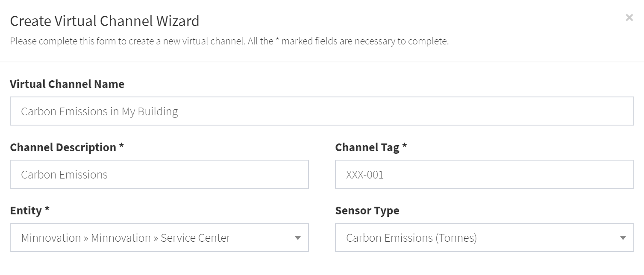
Task: Select the 'Virtual Channel Name' label
Action: [67, 84]
